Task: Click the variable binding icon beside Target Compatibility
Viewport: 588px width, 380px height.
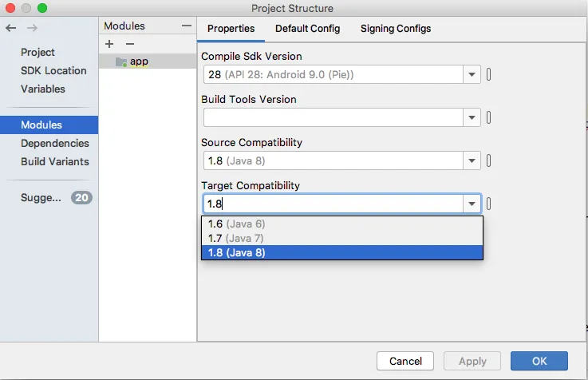Action: pyautogui.click(x=488, y=204)
